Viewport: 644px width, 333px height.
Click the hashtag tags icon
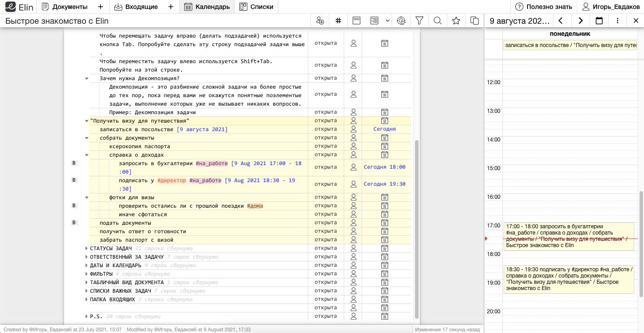point(338,21)
